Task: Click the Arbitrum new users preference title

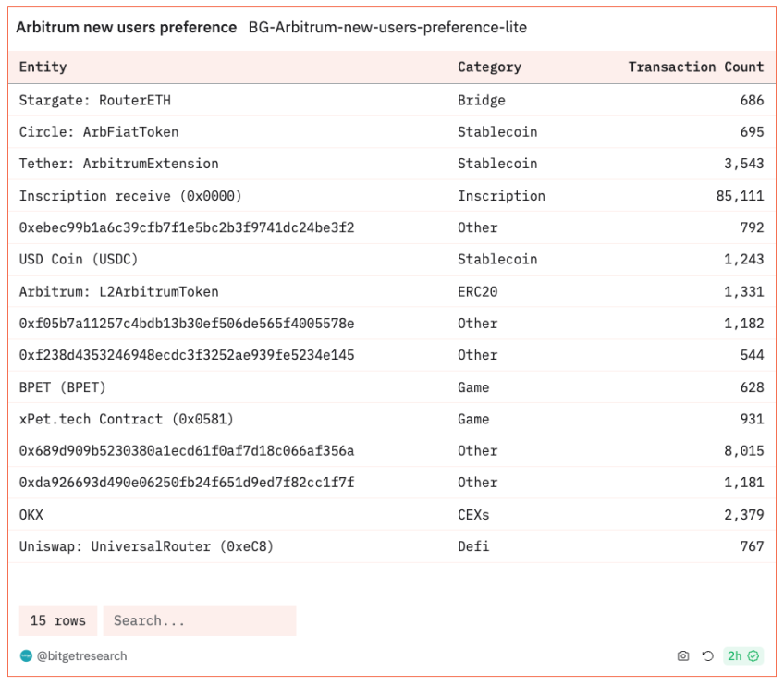Action: pos(127,28)
